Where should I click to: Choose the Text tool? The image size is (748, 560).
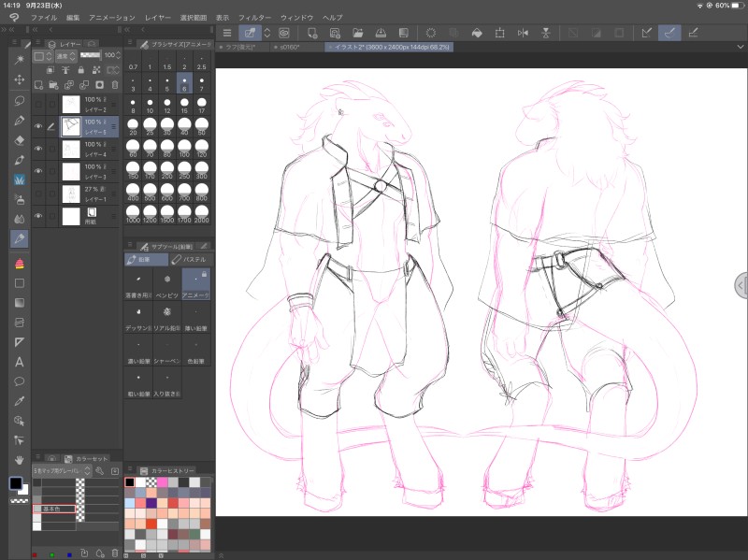[x=19, y=362]
